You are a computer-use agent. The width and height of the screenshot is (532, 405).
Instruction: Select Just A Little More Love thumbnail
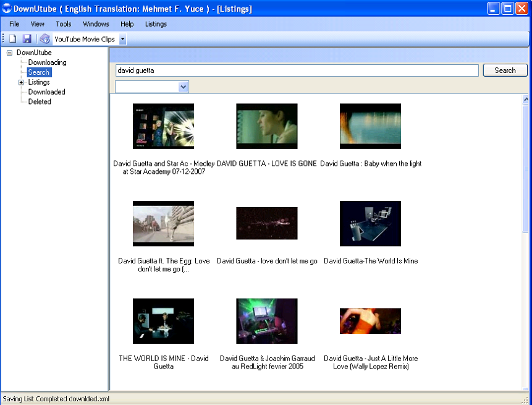coord(370,321)
